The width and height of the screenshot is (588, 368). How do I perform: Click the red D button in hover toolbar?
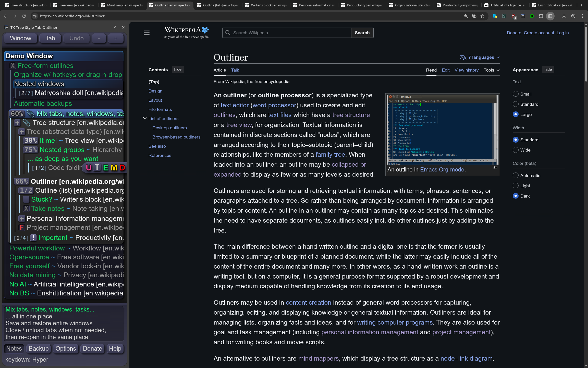coord(122,168)
